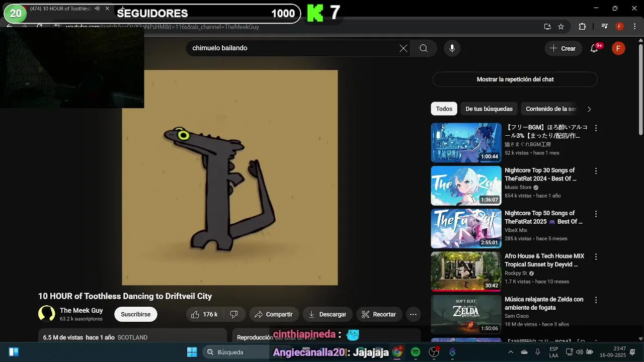The height and width of the screenshot is (362, 644).
Task: Clear the YouTube search box with the X
Action: [404, 48]
